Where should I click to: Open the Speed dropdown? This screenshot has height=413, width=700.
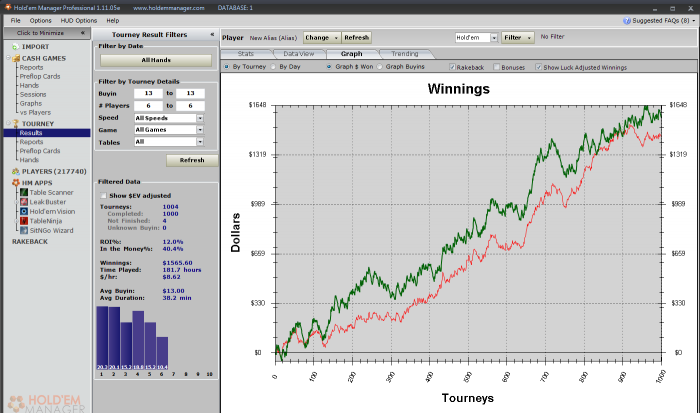(x=200, y=118)
